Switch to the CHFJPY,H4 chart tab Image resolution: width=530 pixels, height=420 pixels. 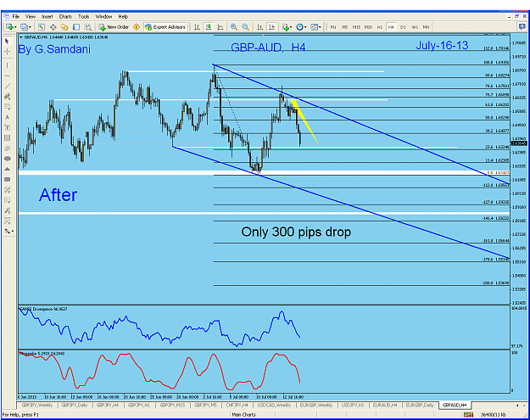pos(237,405)
